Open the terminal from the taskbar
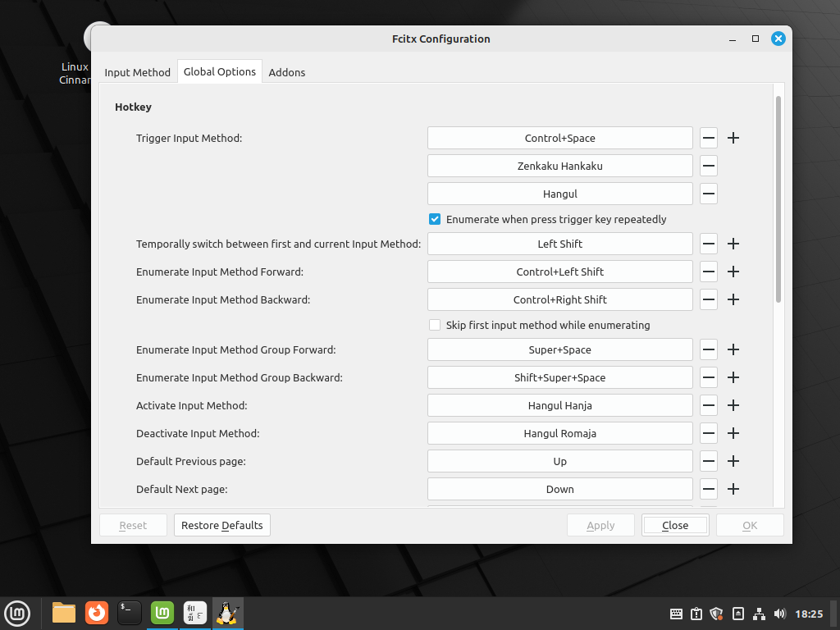This screenshot has width=840, height=630. pos(130,613)
